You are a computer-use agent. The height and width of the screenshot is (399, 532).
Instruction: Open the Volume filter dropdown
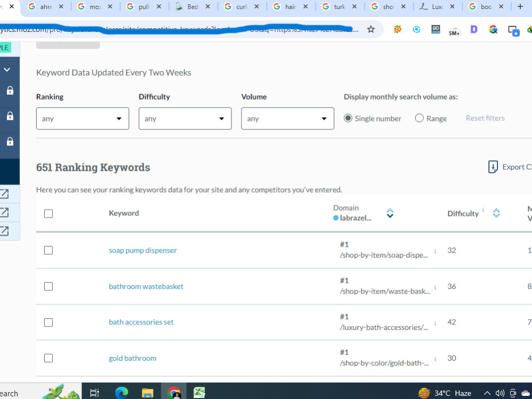pos(287,119)
